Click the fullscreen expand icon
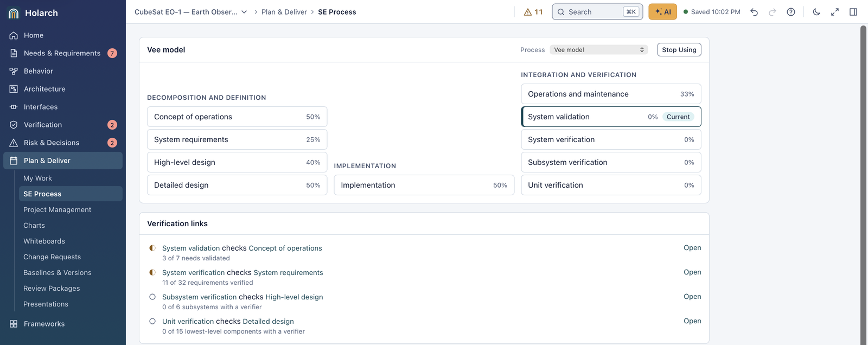This screenshot has height=345, width=868. [835, 12]
